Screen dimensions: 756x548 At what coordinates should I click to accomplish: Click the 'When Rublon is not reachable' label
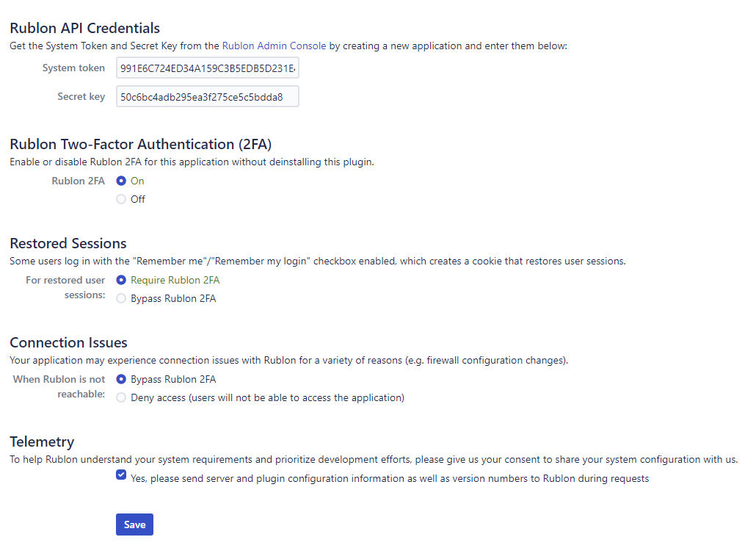point(59,386)
